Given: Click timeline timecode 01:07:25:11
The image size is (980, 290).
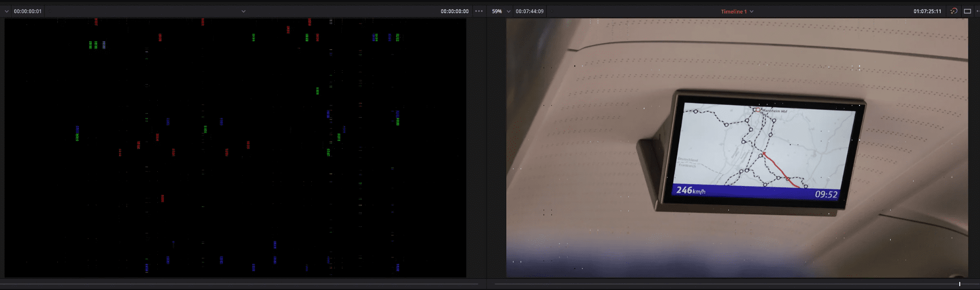Looking at the screenshot, I should (x=927, y=11).
